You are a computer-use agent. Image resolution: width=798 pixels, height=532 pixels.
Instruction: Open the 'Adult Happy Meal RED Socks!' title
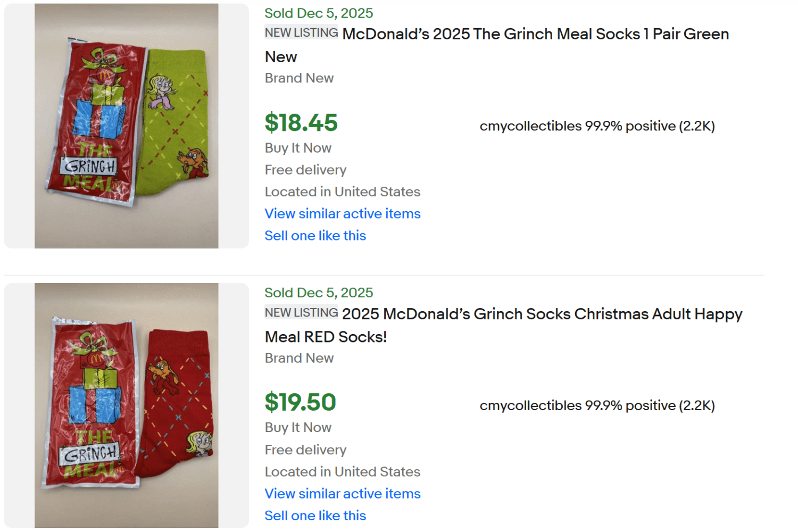pos(542,314)
